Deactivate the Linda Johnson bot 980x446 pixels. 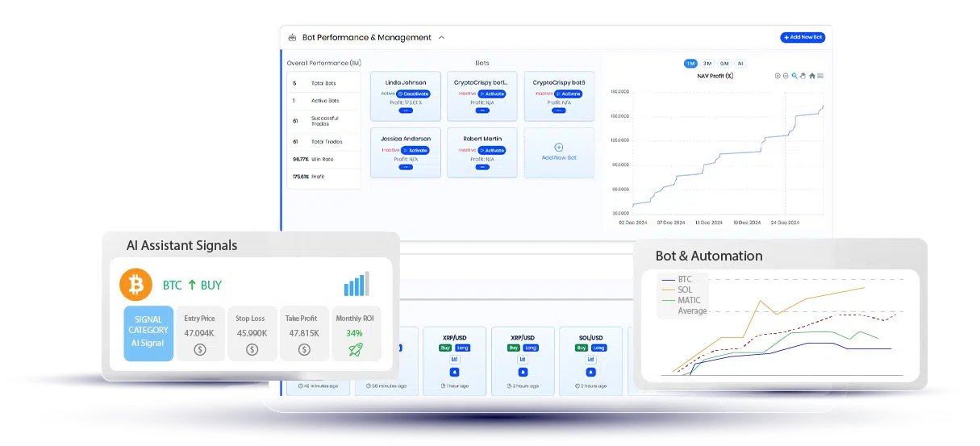pos(413,94)
